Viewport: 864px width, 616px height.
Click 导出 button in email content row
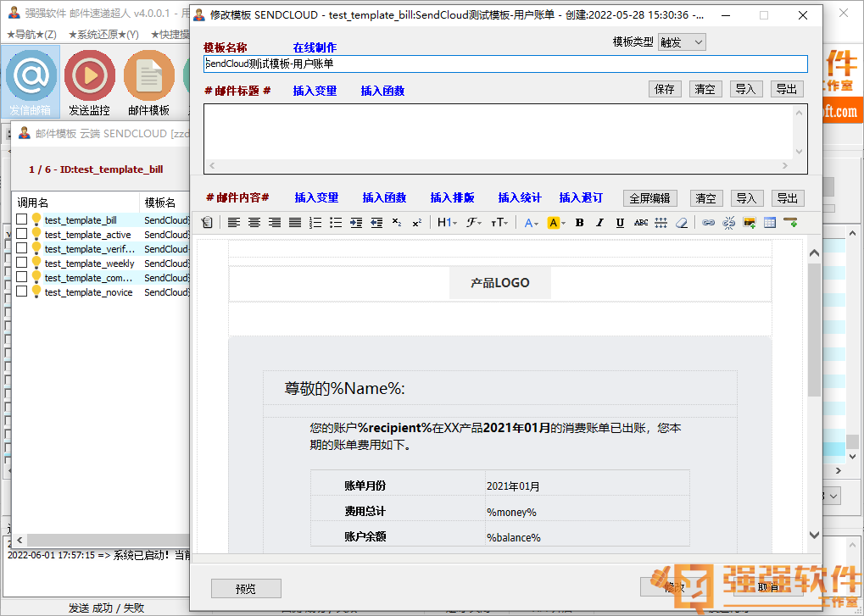[x=788, y=198]
